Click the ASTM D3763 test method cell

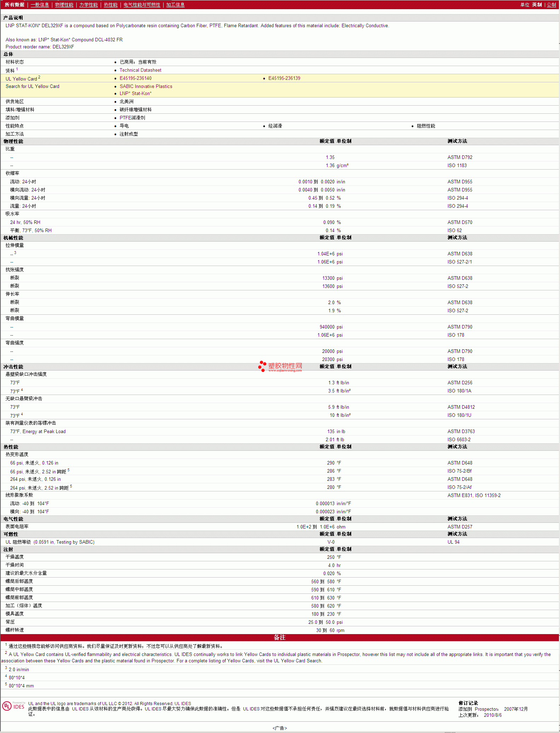[x=461, y=431]
